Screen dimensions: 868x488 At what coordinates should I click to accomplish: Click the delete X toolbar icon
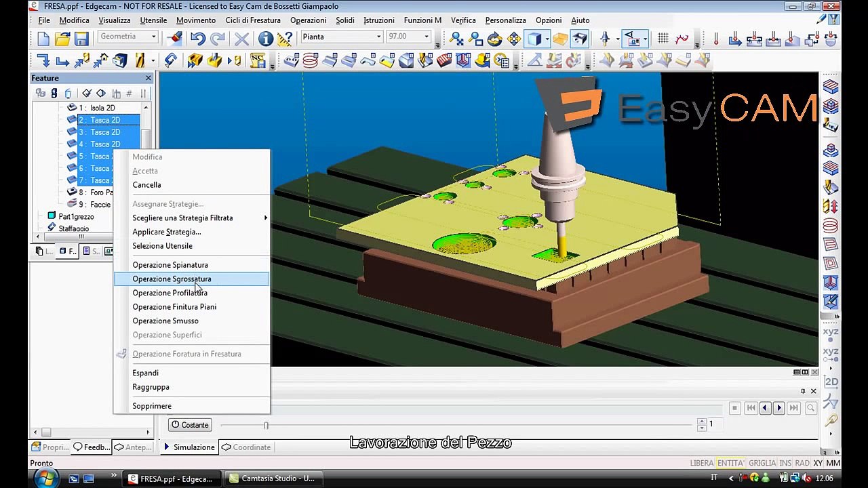[x=241, y=39]
